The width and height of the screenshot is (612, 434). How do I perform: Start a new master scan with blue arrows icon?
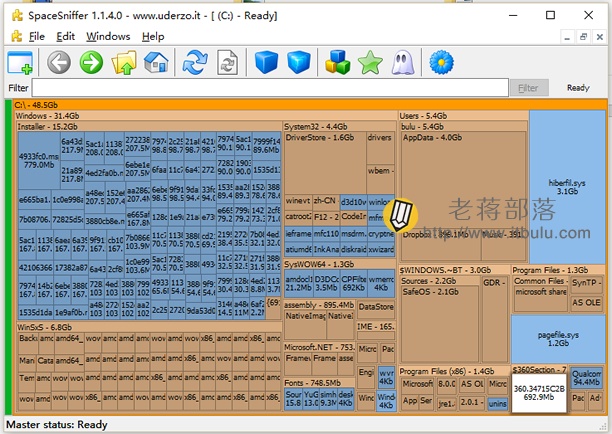(x=195, y=62)
